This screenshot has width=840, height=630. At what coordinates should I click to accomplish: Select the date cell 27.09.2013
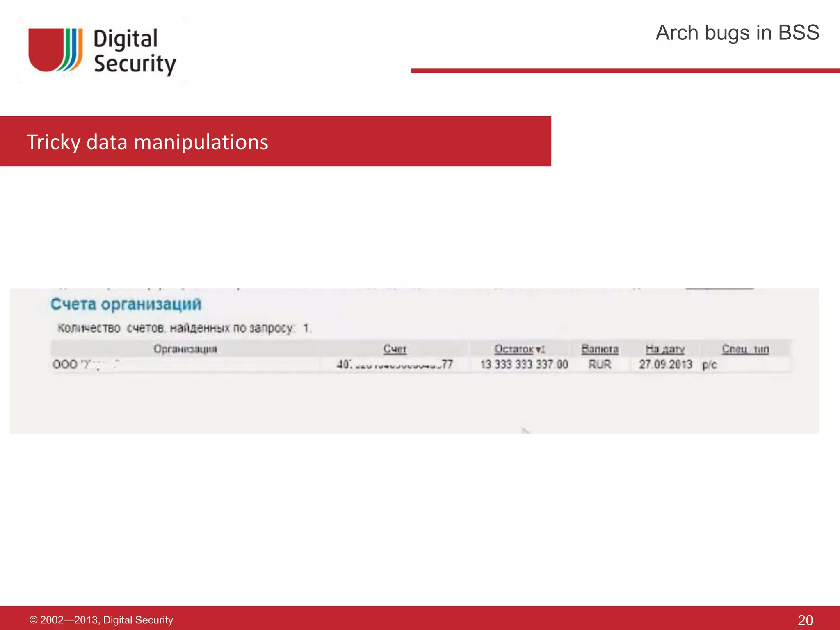coord(665,364)
